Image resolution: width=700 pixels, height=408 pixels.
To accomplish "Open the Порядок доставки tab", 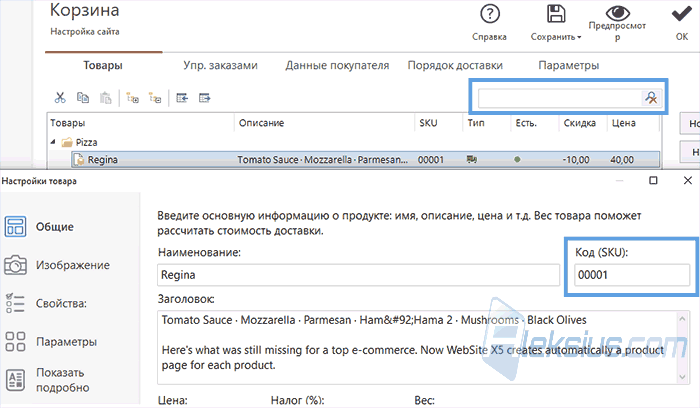I will point(455,65).
